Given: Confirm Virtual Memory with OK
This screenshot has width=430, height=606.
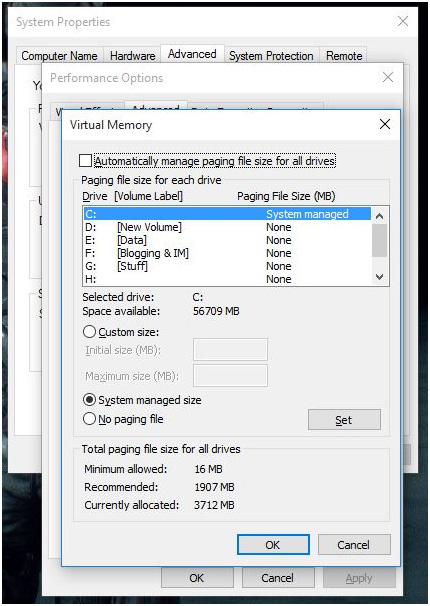Looking at the screenshot, I should pos(273,545).
